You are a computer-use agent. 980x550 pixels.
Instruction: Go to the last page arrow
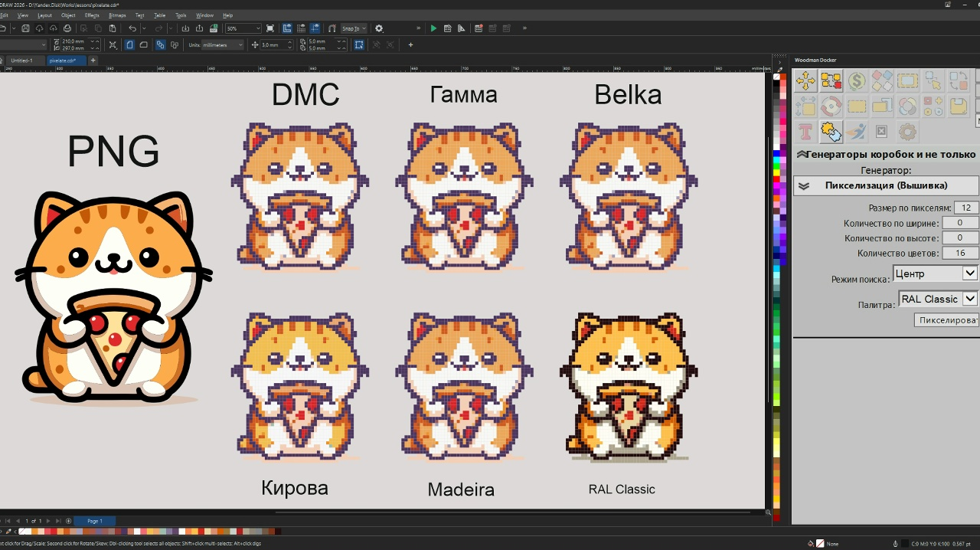[x=57, y=521]
